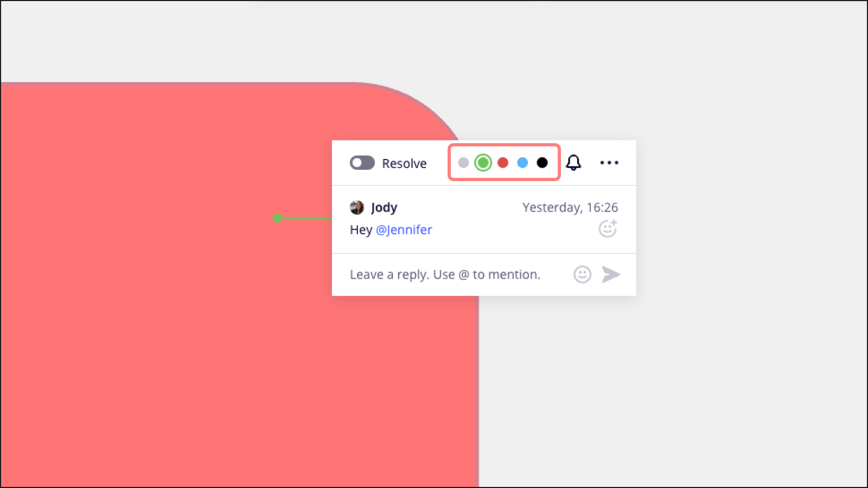Click the Yesterday, 16:26 timestamp
This screenshot has height=488, width=868.
(570, 207)
